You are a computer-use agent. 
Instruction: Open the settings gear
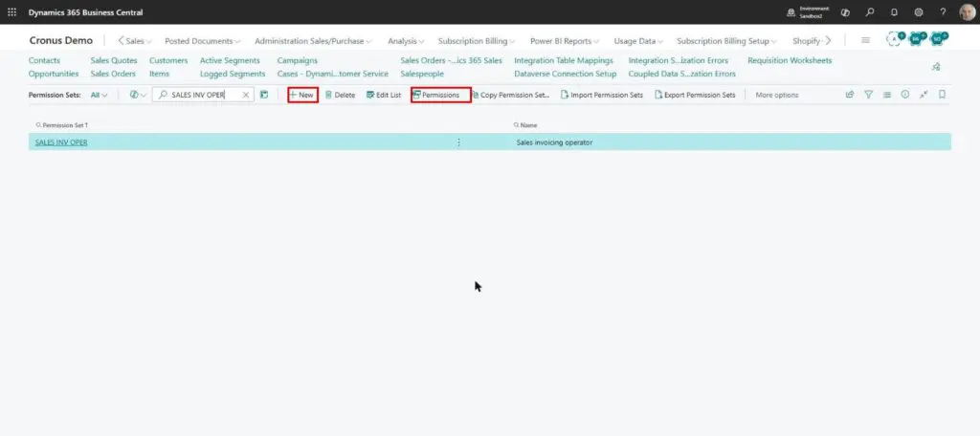click(x=918, y=11)
